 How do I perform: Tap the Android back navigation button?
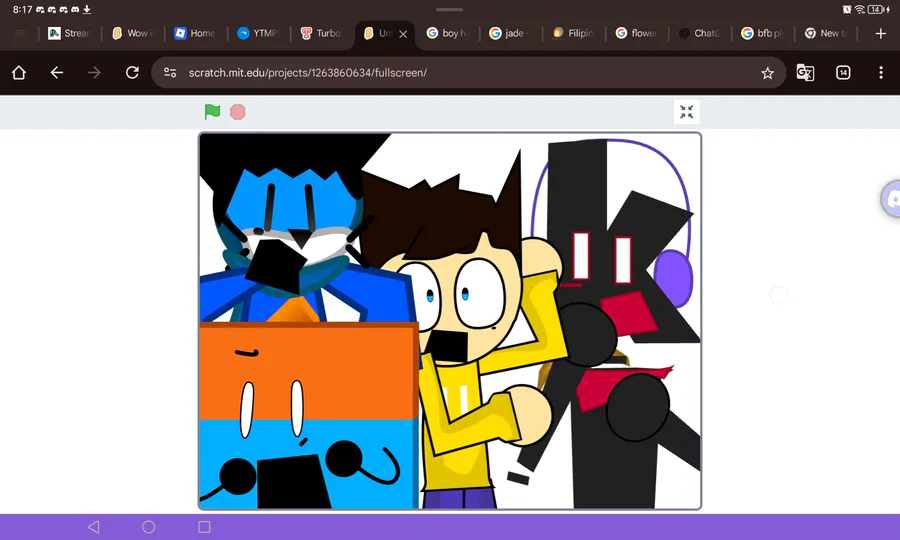click(94, 527)
